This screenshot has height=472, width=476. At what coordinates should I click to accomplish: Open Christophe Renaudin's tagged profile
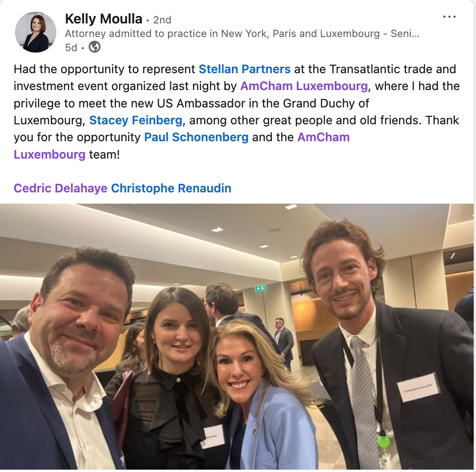pos(171,188)
